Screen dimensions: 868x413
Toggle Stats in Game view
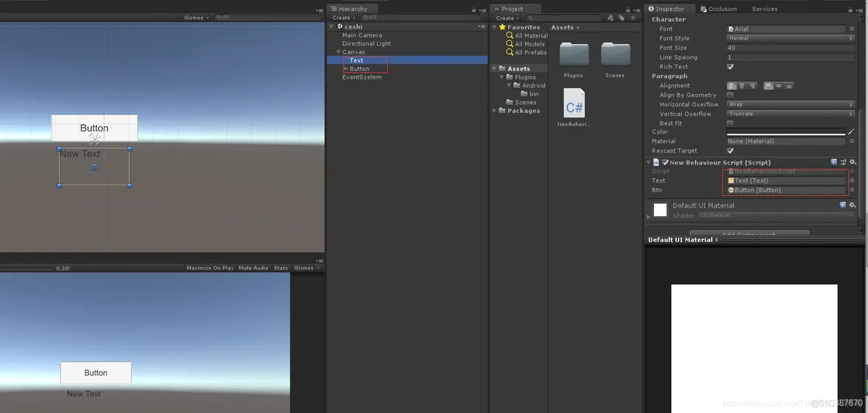[281, 268]
